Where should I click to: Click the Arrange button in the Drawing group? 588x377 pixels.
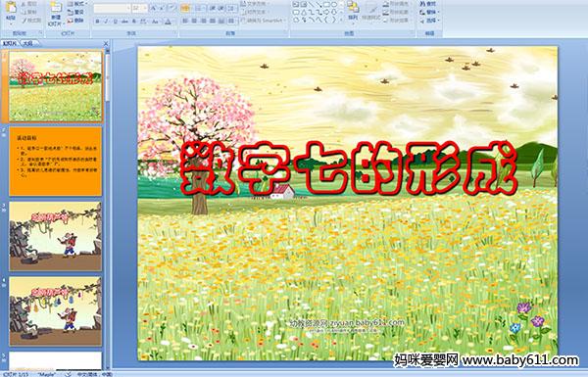point(353,10)
